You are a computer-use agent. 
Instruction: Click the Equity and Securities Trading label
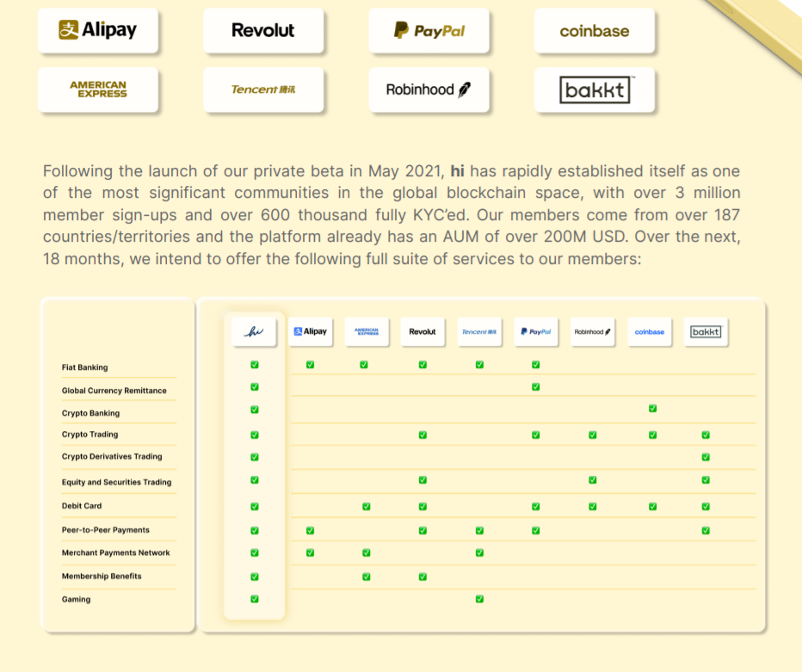117,482
